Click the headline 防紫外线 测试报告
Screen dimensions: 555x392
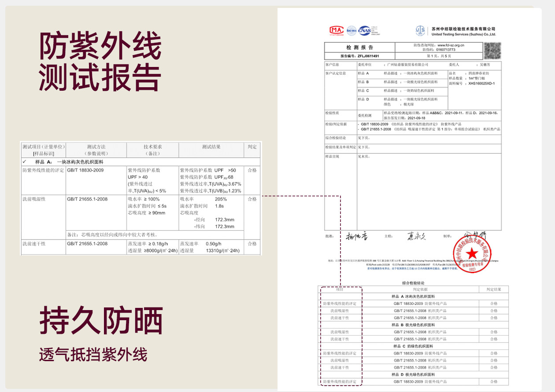click(x=100, y=62)
